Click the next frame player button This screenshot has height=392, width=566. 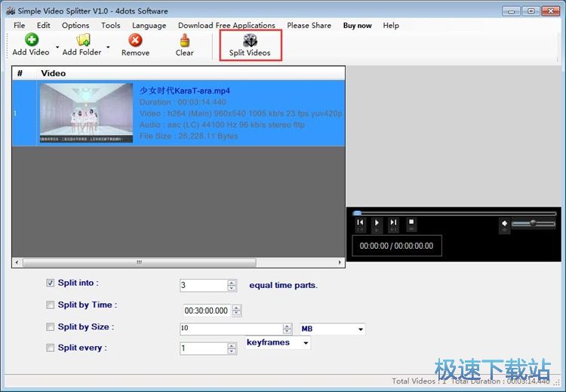tap(393, 222)
